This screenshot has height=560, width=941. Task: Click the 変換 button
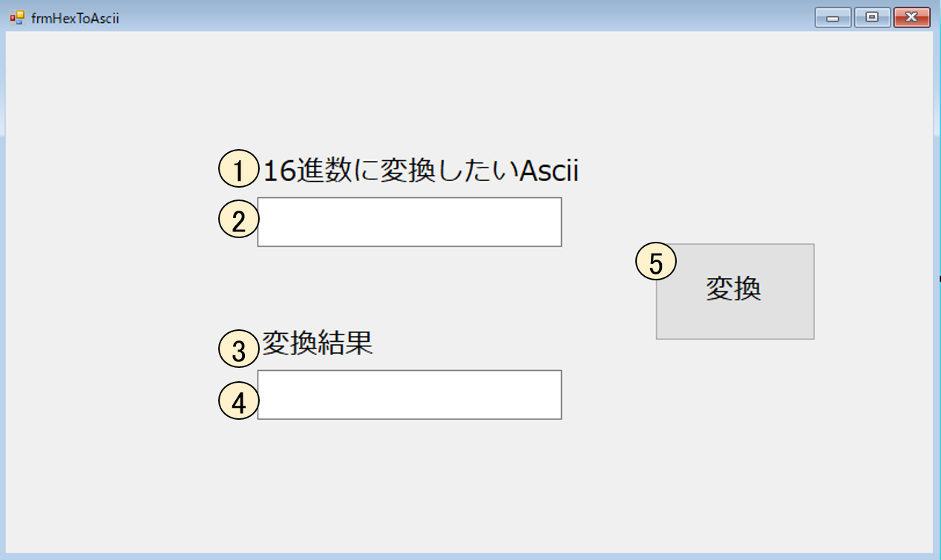pos(735,291)
